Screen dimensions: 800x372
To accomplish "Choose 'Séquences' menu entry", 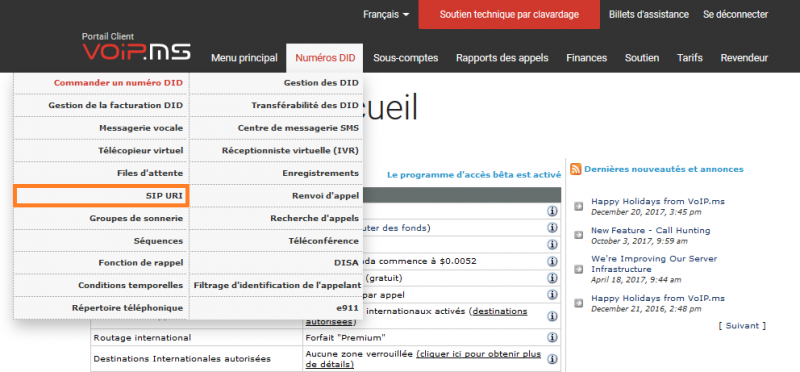I will point(101,241).
